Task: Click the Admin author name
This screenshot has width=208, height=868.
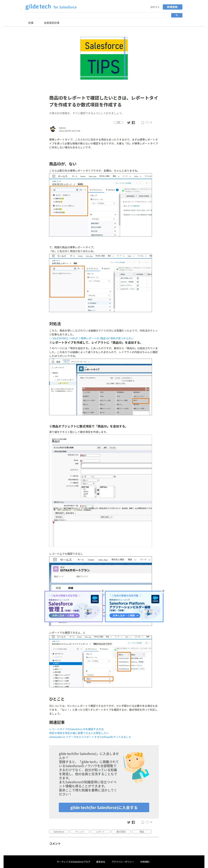Action: 62,128
